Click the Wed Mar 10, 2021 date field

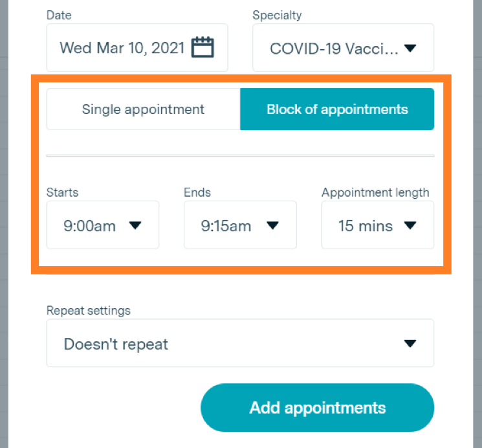pos(137,48)
